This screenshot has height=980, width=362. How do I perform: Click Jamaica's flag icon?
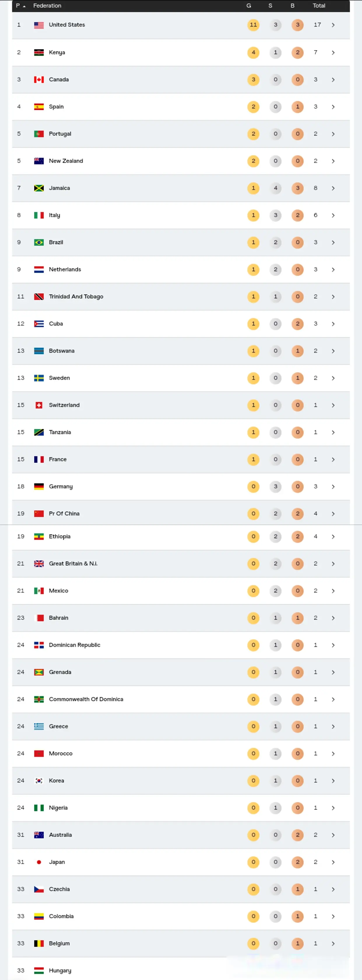[x=39, y=188]
